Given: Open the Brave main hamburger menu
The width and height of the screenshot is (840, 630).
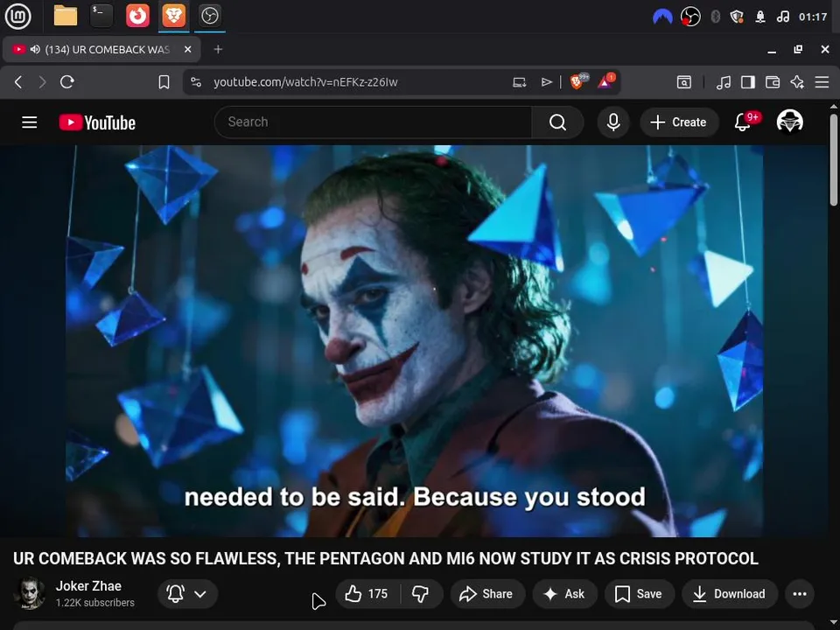Looking at the screenshot, I should pos(822,82).
